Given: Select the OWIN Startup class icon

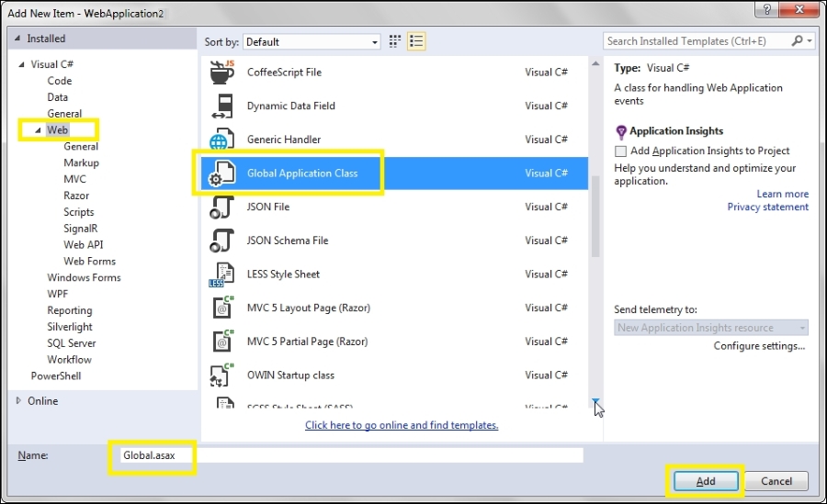Looking at the screenshot, I should tap(222, 375).
